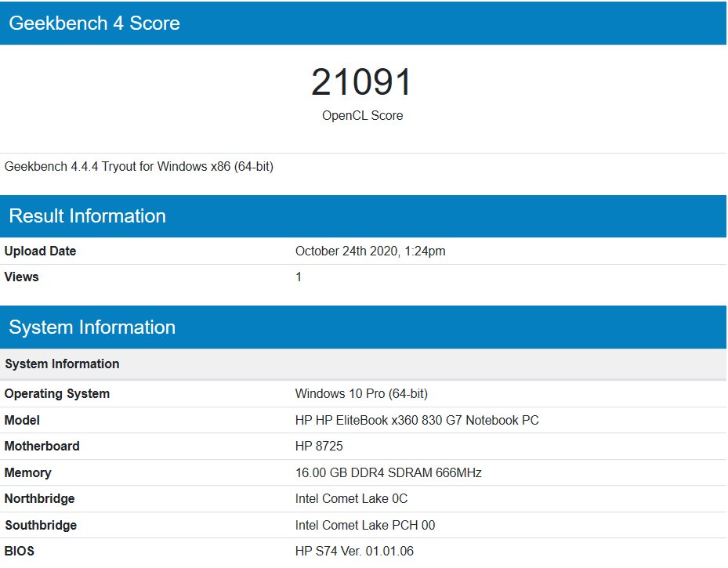Select the value "16.00 GB DDR4 SDRAM 666MHz"
Image resolution: width=728 pixels, height=568 pixels.
[389, 473]
